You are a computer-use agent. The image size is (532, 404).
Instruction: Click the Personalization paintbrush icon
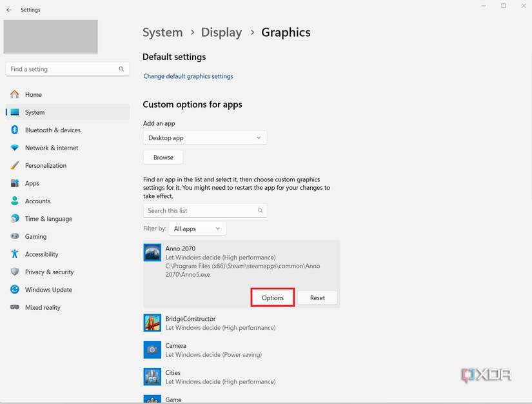pos(15,165)
